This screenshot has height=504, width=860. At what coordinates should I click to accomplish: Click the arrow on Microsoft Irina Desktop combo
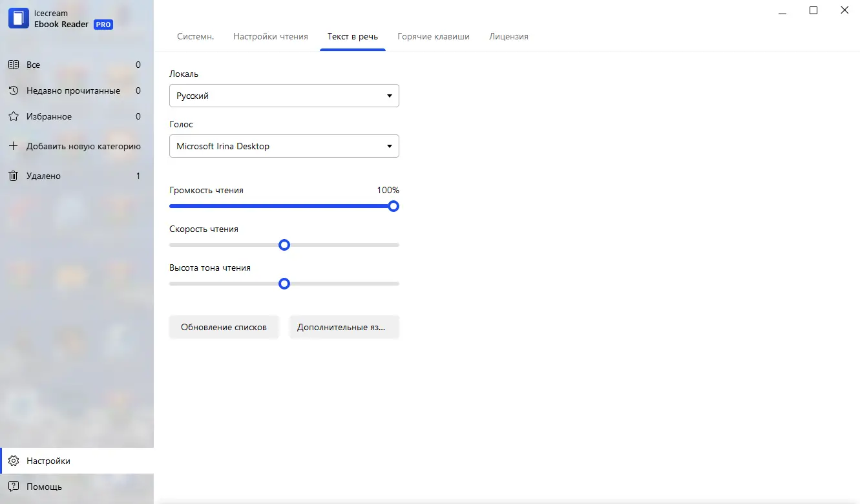(x=390, y=146)
